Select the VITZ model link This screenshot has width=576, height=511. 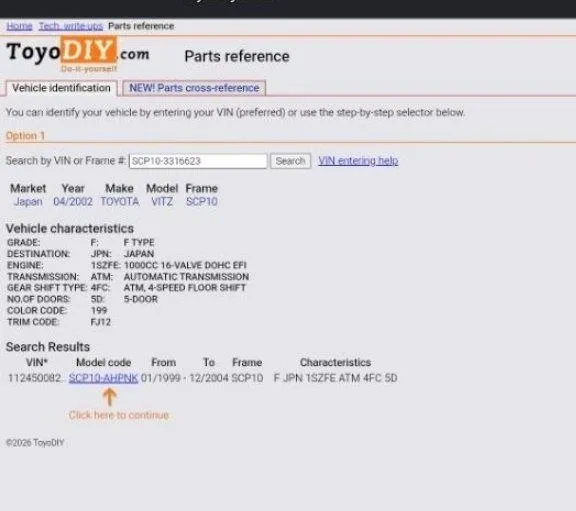pyautogui.click(x=162, y=202)
